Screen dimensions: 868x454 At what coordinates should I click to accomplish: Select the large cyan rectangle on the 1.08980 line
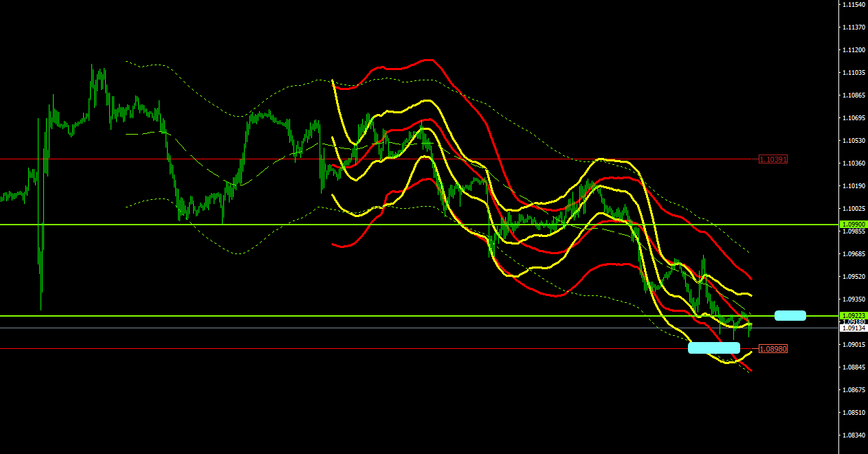click(713, 348)
